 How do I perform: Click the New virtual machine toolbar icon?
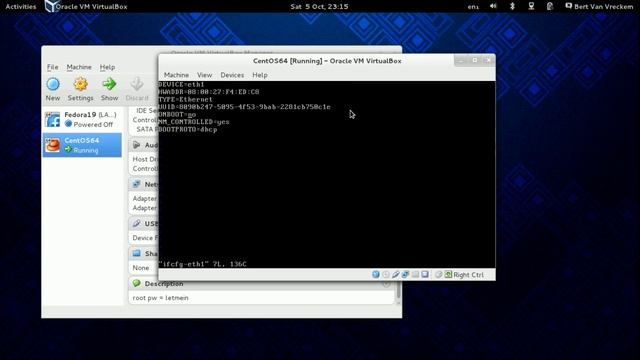53,84
